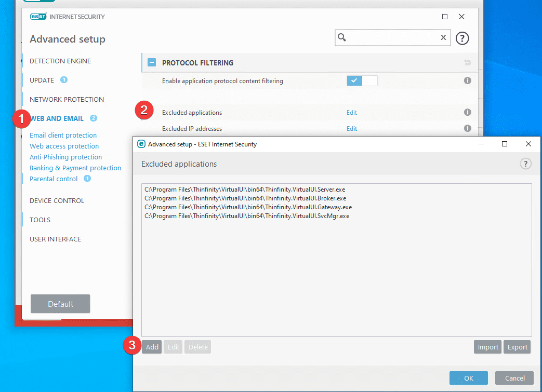Click the magnifier icon in the search box
Image resolution: width=542 pixels, height=392 pixels.
(343, 37)
